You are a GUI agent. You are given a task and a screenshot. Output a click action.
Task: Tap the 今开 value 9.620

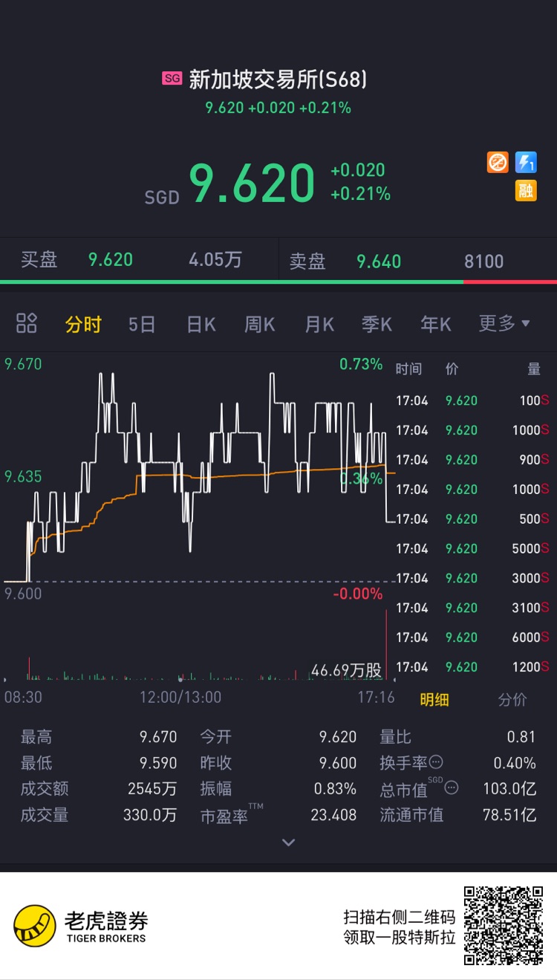338,737
